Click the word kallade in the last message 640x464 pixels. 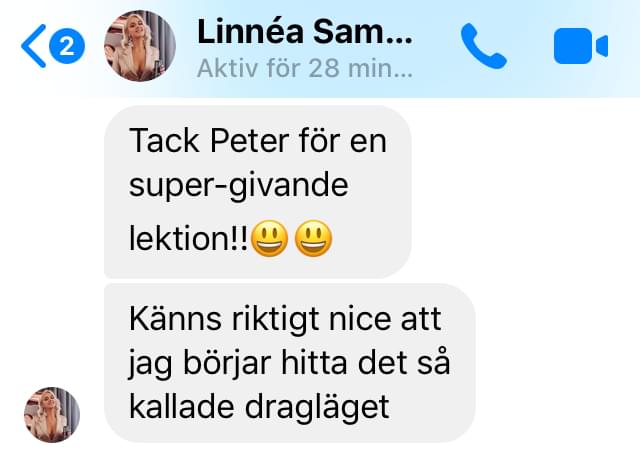pyautogui.click(x=182, y=407)
